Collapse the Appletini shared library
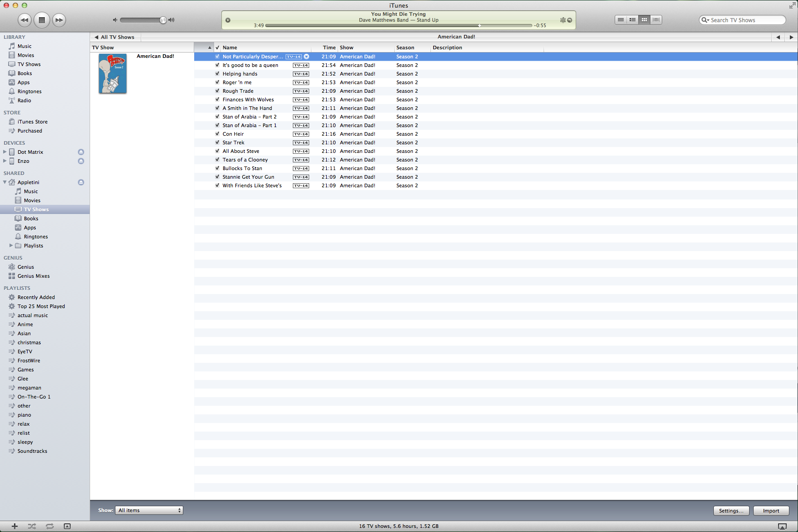Image resolution: width=798 pixels, height=532 pixels. coord(5,182)
